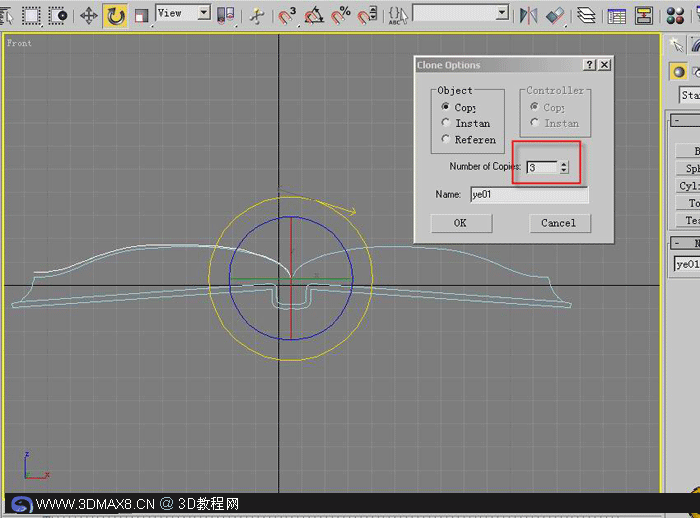Choose Copy in the Controller group
The height and width of the screenshot is (518, 700).
click(534, 107)
